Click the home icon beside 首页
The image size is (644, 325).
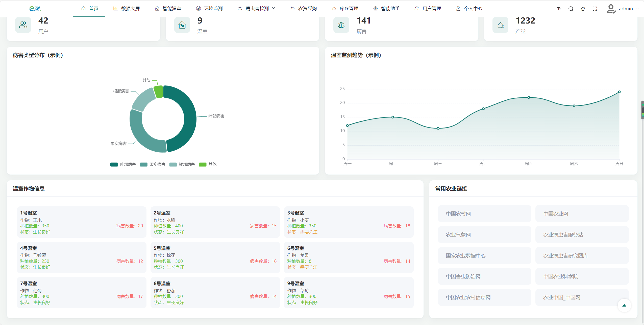click(x=83, y=9)
